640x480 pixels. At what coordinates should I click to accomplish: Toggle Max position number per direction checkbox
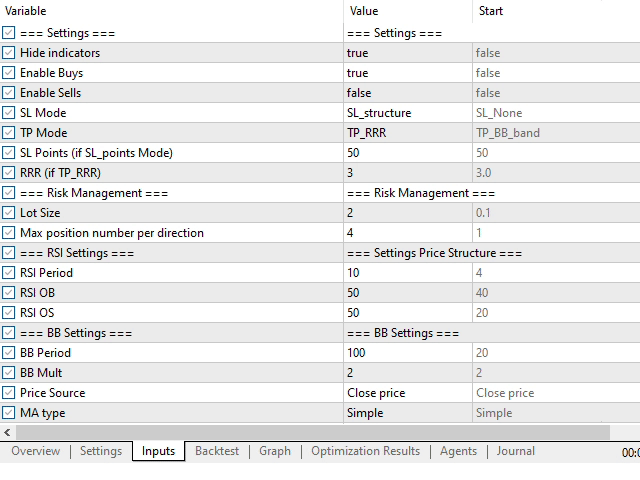[9, 233]
